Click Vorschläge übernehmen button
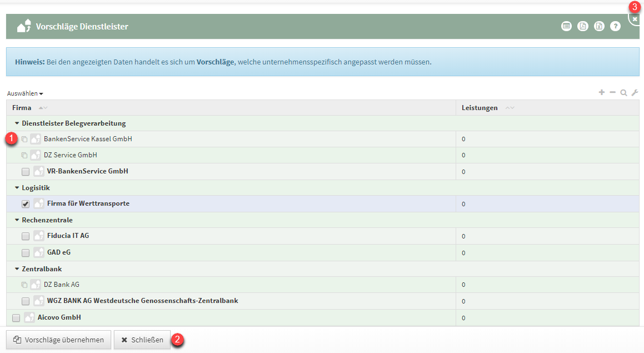Image resolution: width=644 pixels, height=353 pixels. pos(59,340)
